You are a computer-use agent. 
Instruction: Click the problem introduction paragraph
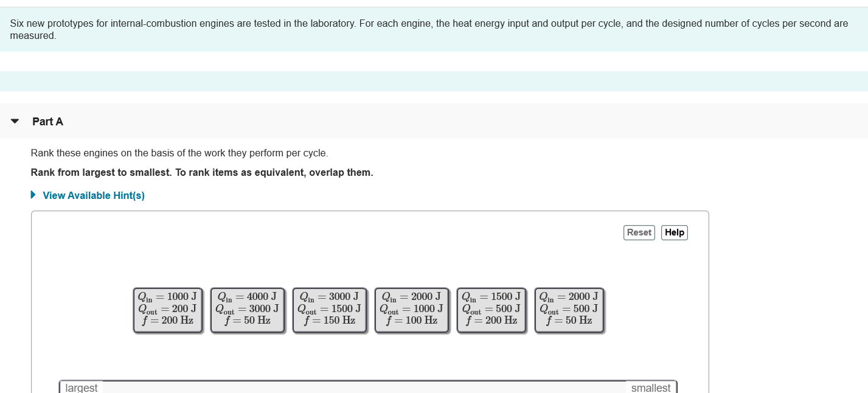pos(429,30)
